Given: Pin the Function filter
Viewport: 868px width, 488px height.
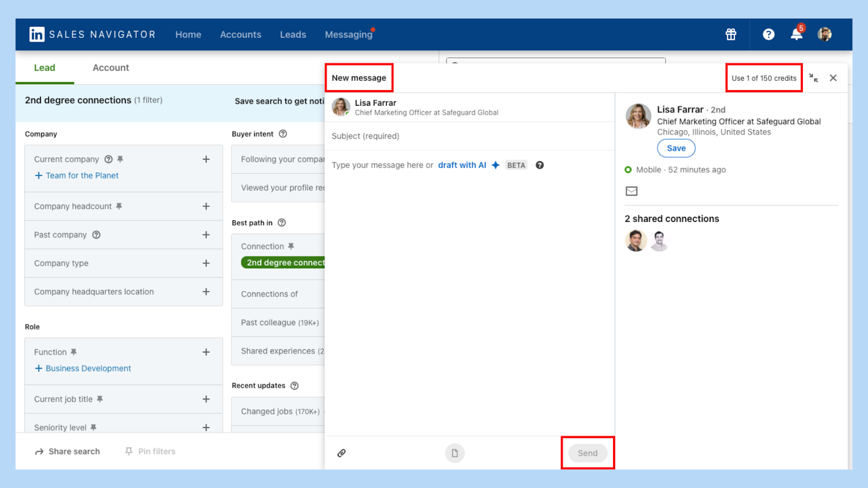Looking at the screenshot, I should (x=74, y=352).
